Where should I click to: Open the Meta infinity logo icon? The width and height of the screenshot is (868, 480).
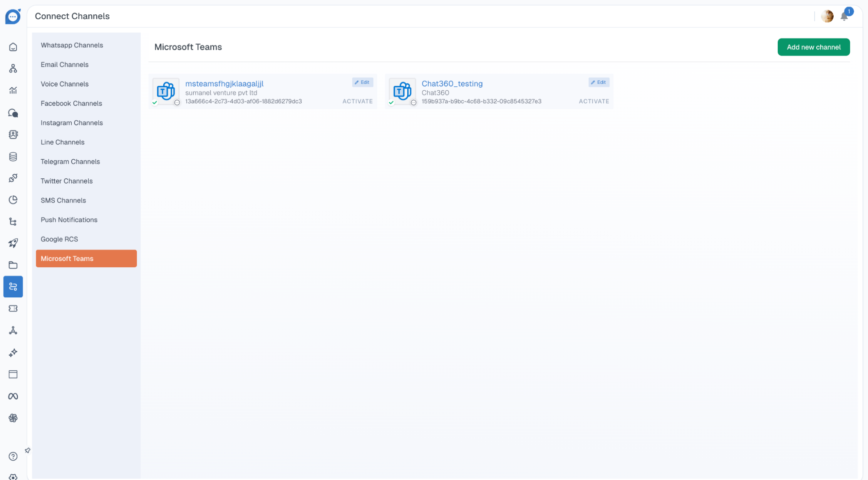[x=13, y=396]
